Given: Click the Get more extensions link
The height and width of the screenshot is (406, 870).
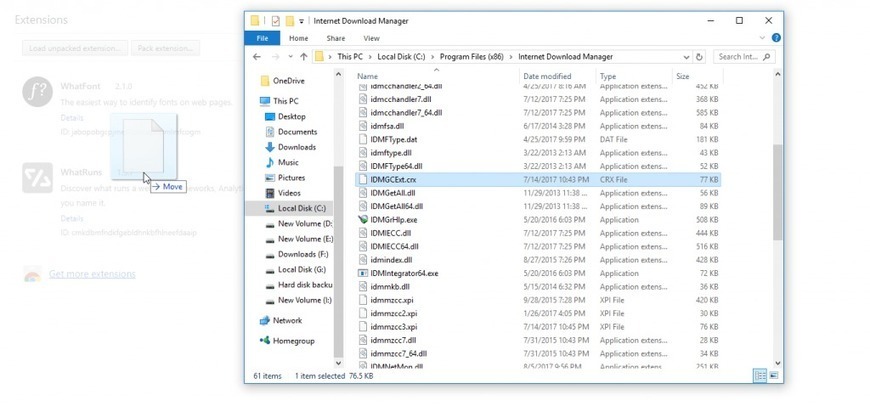Looking at the screenshot, I should pyautogui.click(x=90, y=274).
